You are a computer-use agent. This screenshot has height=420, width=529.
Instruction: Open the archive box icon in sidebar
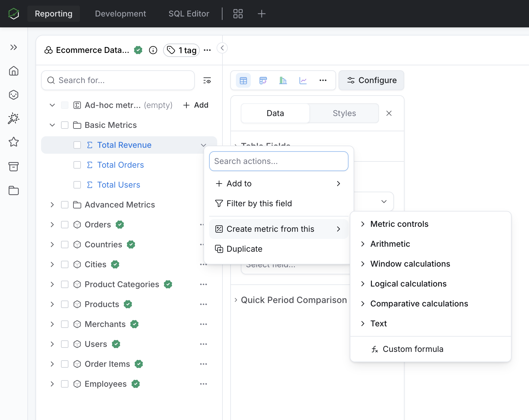pyautogui.click(x=14, y=167)
